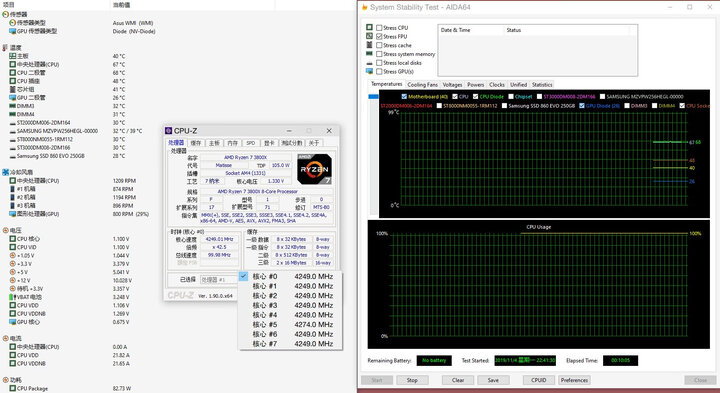This screenshot has width=720, height=393.
Task: Click the icon of 功耗 section header
Action: [x=6, y=380]
